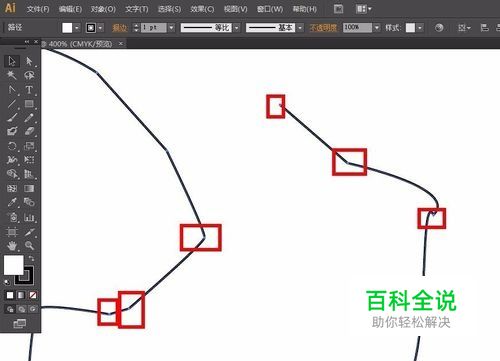
Task: Enable Draw Inside mode
Action: click(33, 309)
